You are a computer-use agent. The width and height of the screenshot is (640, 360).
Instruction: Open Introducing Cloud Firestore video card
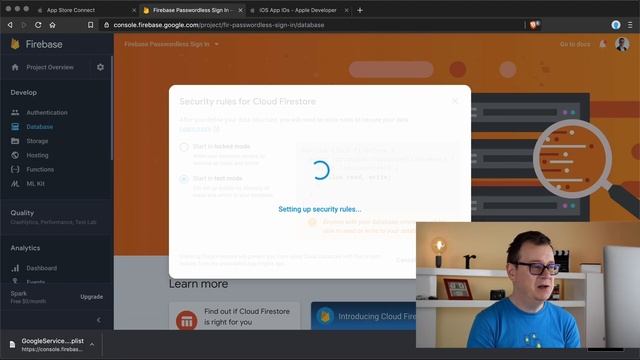364,316
